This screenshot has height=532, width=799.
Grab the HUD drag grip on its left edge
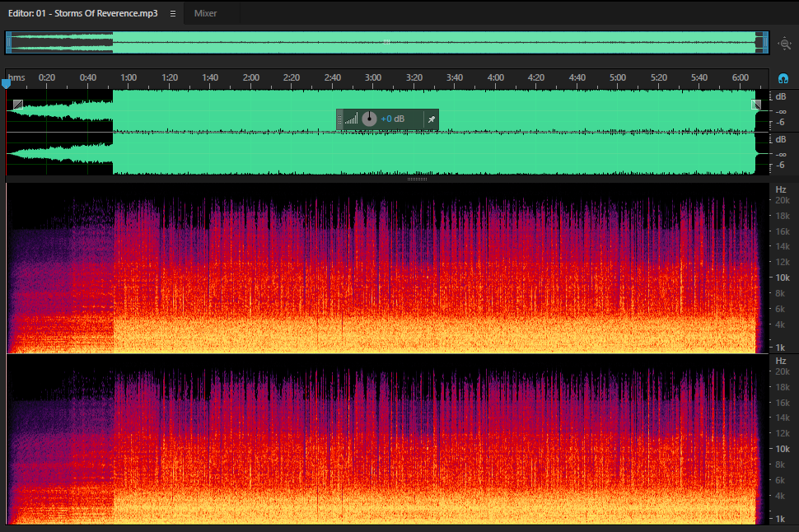(340, 119)
